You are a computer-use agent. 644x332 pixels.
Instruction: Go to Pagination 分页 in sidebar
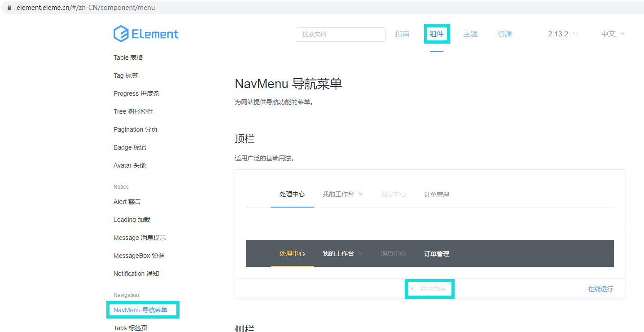pyautogui.click(x=136, y=129)
